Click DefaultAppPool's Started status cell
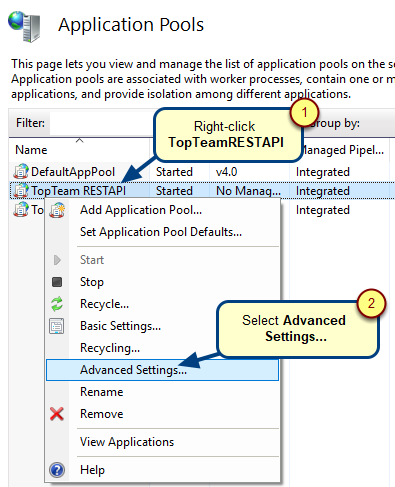This screenshot has width=395, height=487. [x=174, y=172]
